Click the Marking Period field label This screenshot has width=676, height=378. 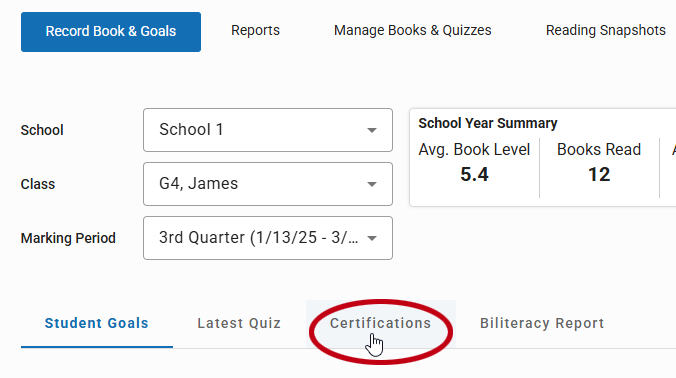(x=68, y=238)
